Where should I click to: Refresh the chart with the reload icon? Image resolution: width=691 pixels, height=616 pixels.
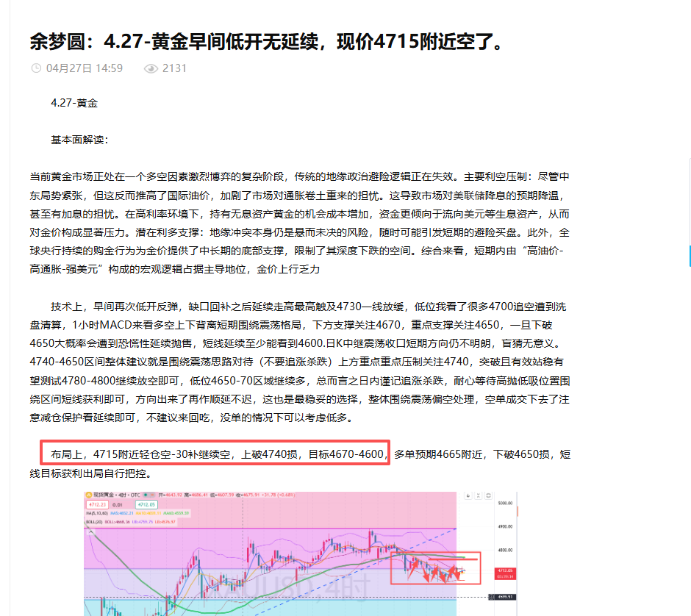coord(489,496)
